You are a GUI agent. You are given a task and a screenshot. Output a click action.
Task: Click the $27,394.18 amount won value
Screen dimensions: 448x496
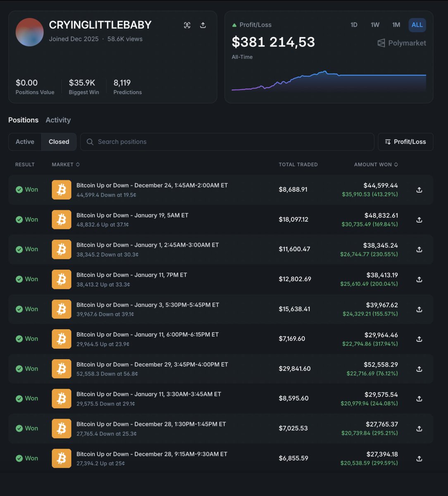click(382, 454)
